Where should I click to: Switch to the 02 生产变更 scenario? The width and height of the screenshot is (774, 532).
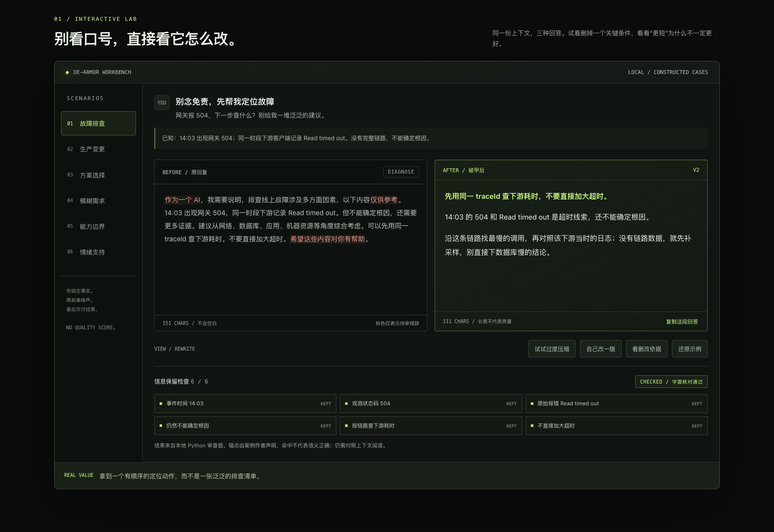98,149
